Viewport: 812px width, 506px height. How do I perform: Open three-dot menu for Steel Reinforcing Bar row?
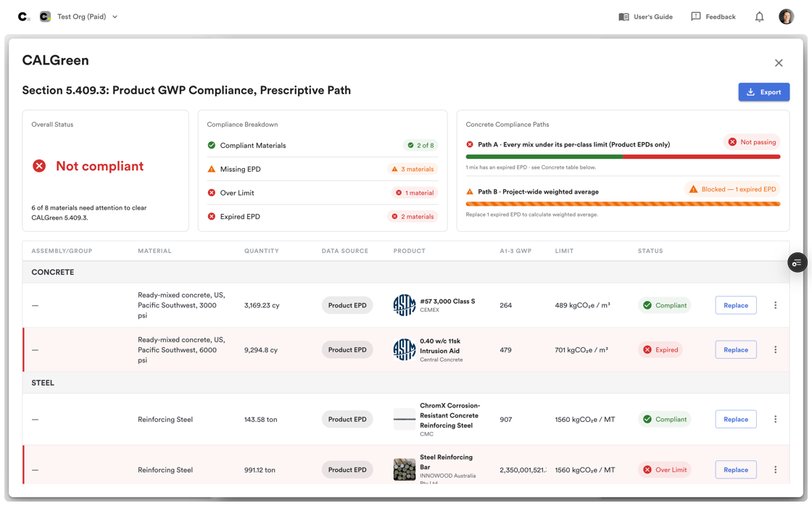(x=775, y=469)
